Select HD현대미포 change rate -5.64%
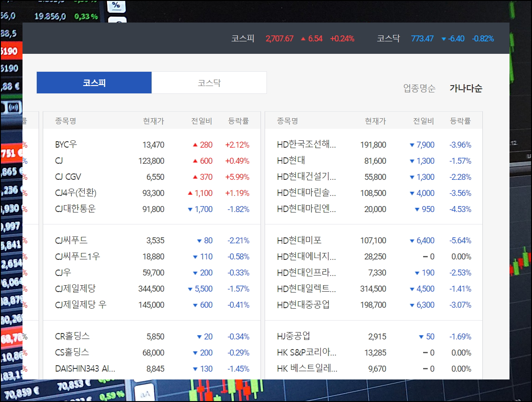 pyautogui.click(x=460, y=241)
